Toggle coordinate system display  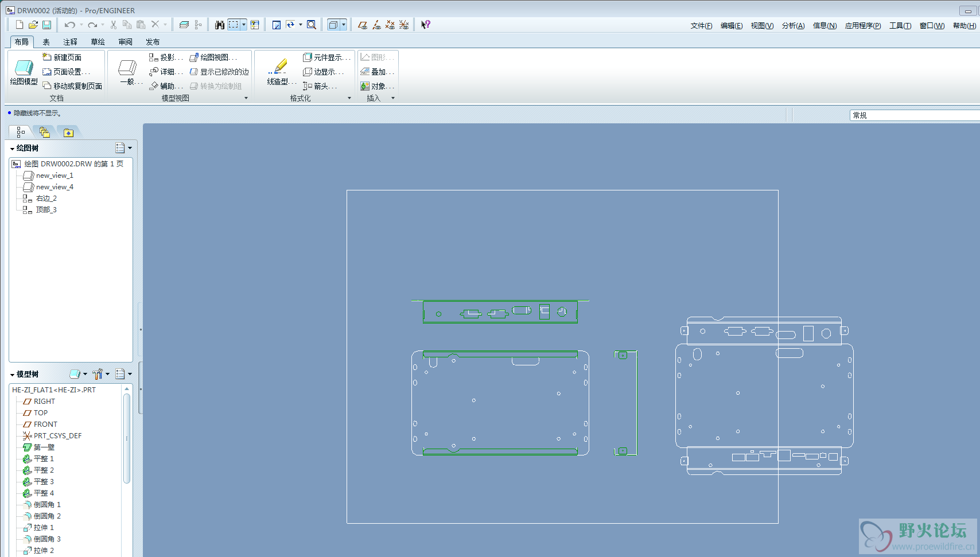tap(404, 25)
